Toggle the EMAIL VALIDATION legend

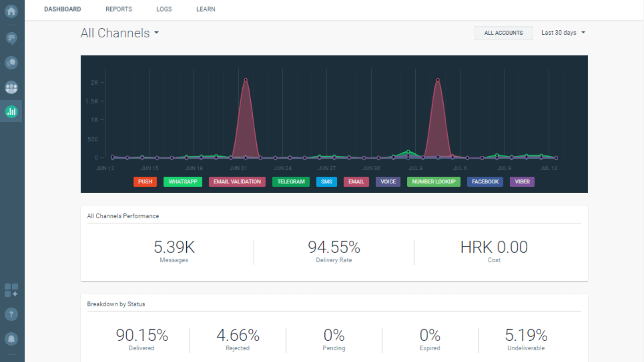237,182
